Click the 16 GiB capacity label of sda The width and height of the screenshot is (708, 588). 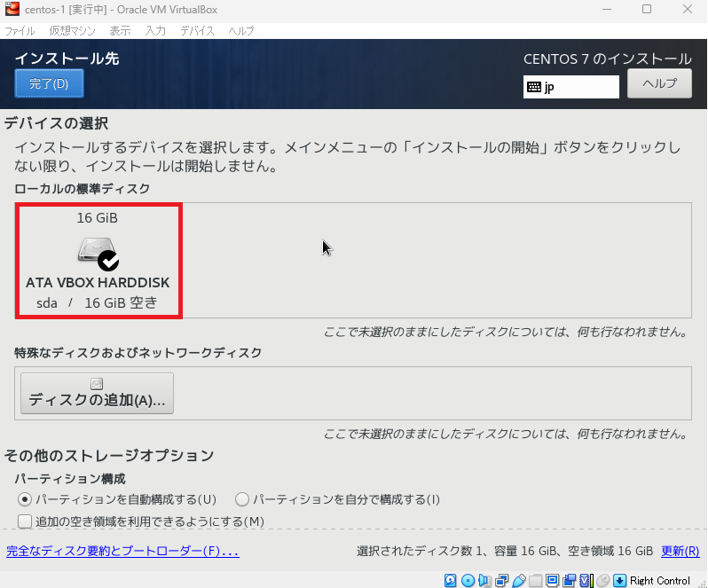tap(97, 218)
